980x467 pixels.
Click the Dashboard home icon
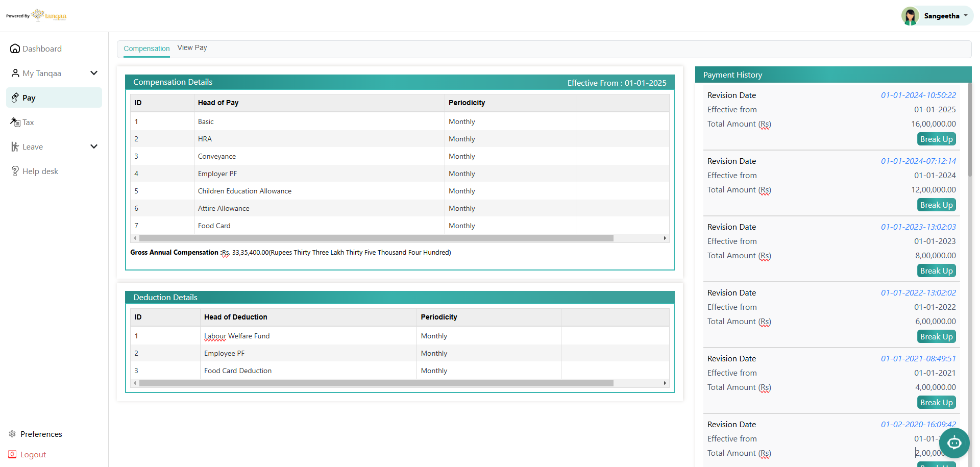[x=15, y=48]
